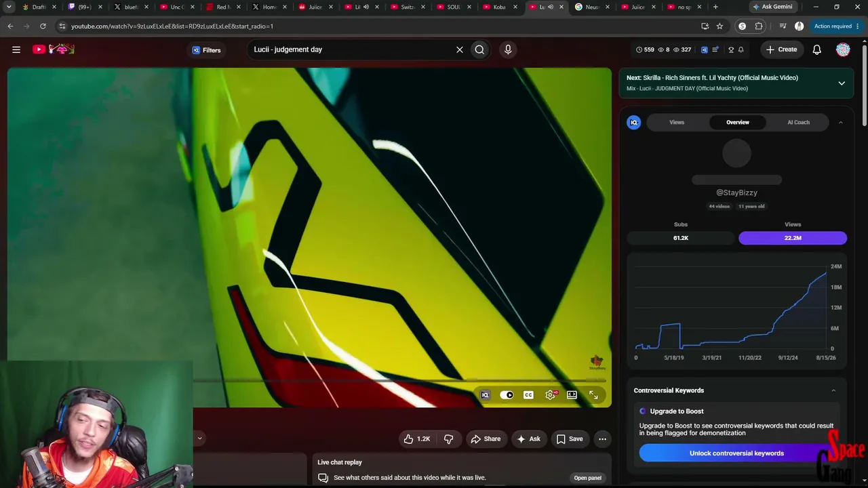The image size is (868, 488).
Task: Share this video
Action: point(486,439)
